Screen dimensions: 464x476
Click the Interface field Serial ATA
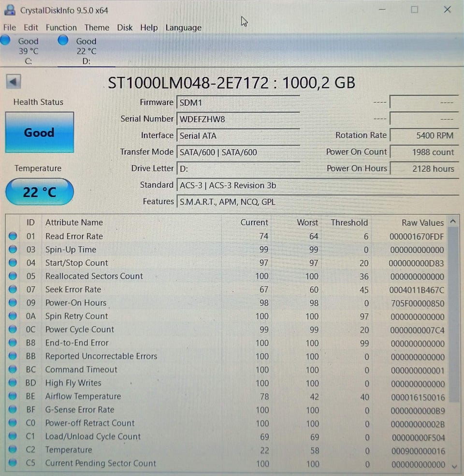tap(238, 135)
